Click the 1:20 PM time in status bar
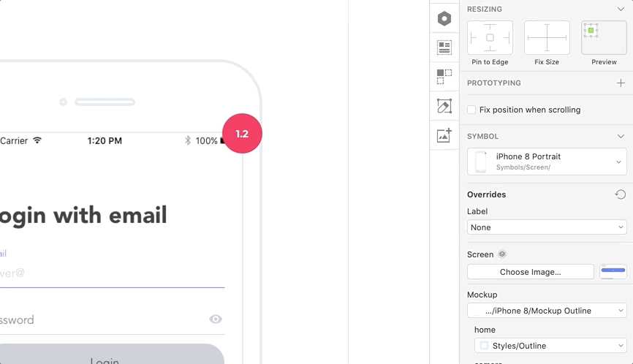The height and width of the screenshot is (364, 633). pos(105,141)
